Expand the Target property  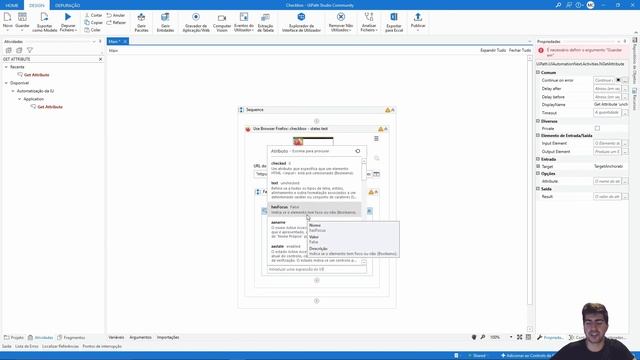point(538,167)
